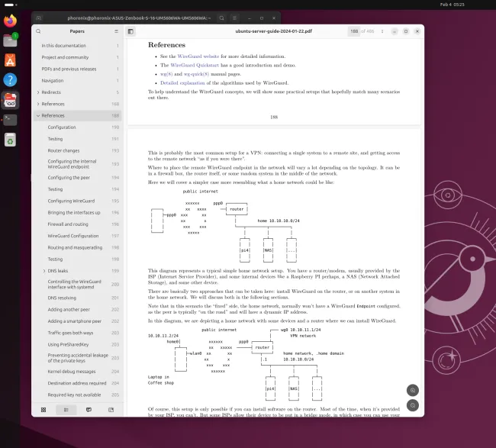Open the sidebar options menu
This screenshot has height=448, width=496.
coord(116,31)
